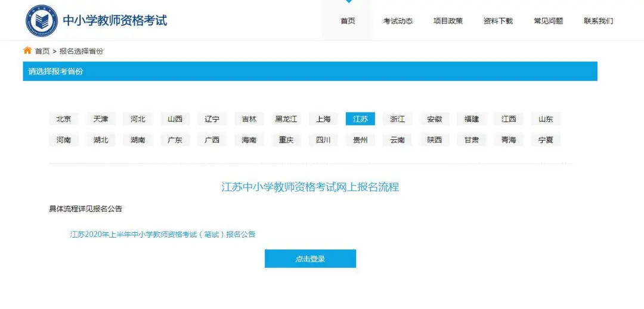
Task: Select 云南 province
Action: (x=398, y=140)
